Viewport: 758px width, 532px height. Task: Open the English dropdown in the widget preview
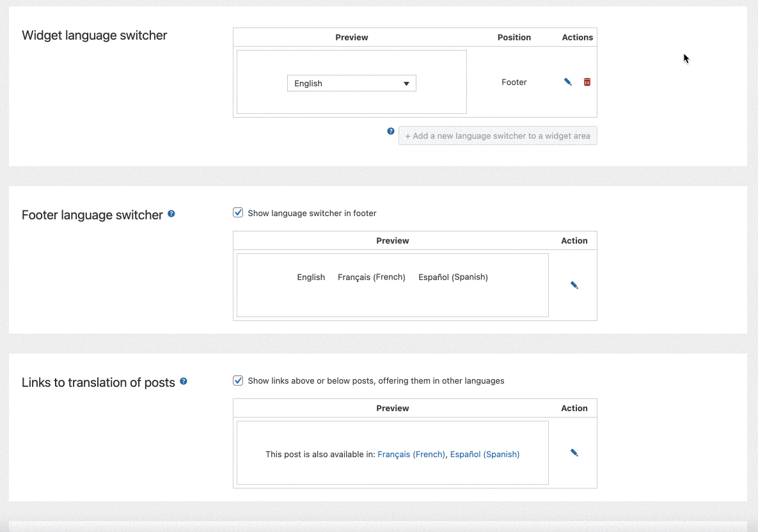351,83
